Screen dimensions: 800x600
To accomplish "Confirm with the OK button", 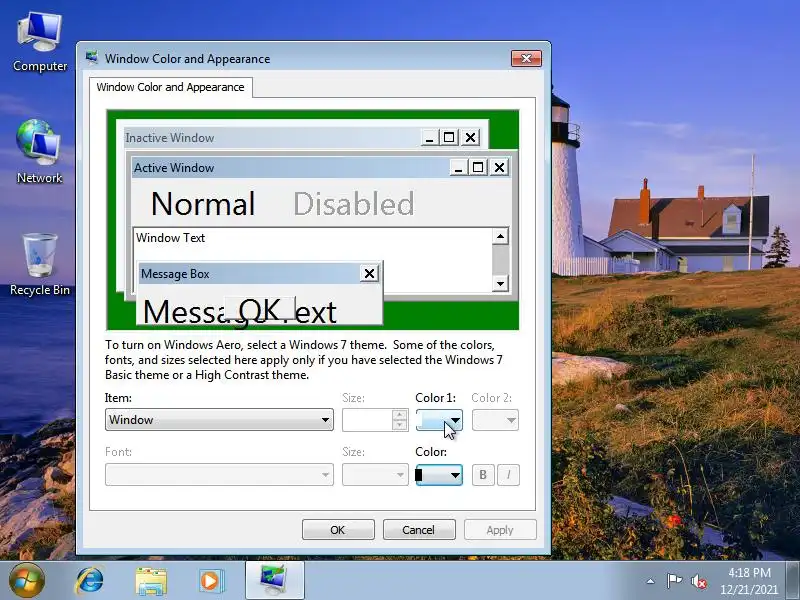I will pyautogui.click(x=338, y=530).
